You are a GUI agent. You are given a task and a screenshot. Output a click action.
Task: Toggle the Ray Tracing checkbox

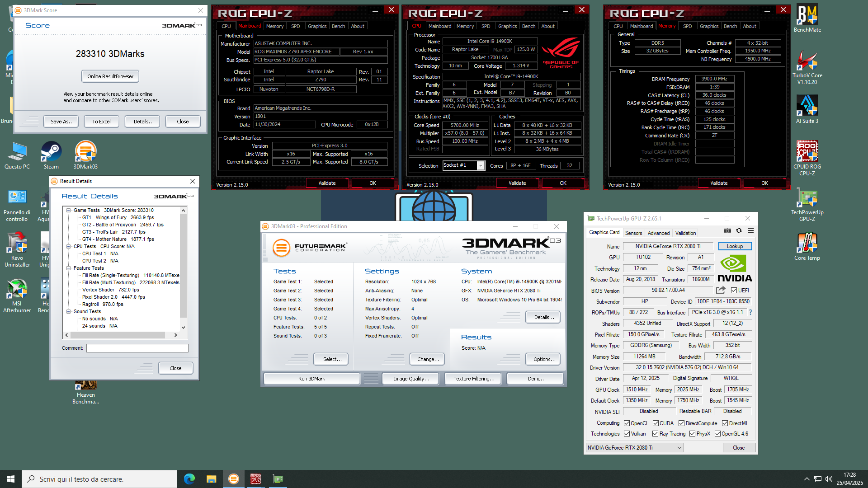point(655,434)
